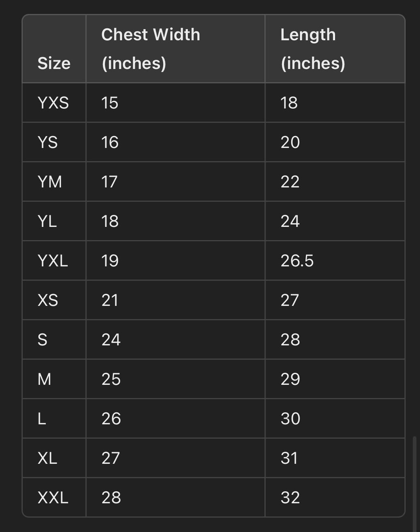The height and width of the screenshot is (532, 420).
Task: Click the Length (inches) column header
Action: [x=313, y=49]
